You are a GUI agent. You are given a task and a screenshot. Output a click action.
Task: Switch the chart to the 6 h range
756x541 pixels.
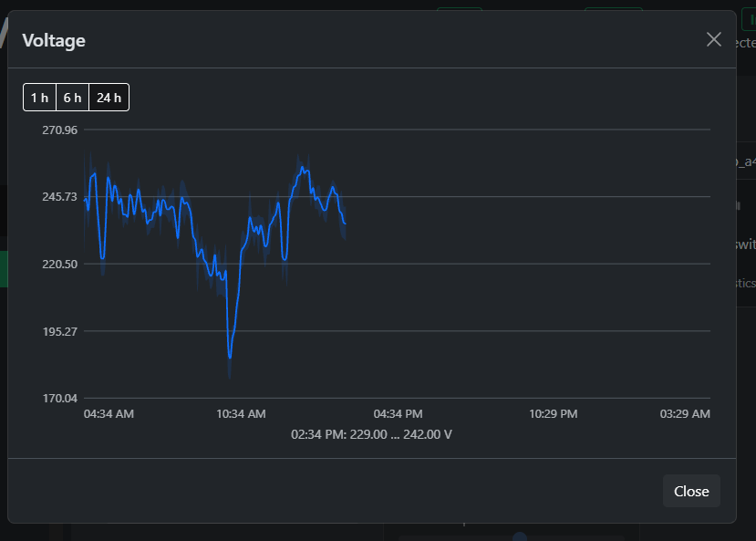click(72, 98)
